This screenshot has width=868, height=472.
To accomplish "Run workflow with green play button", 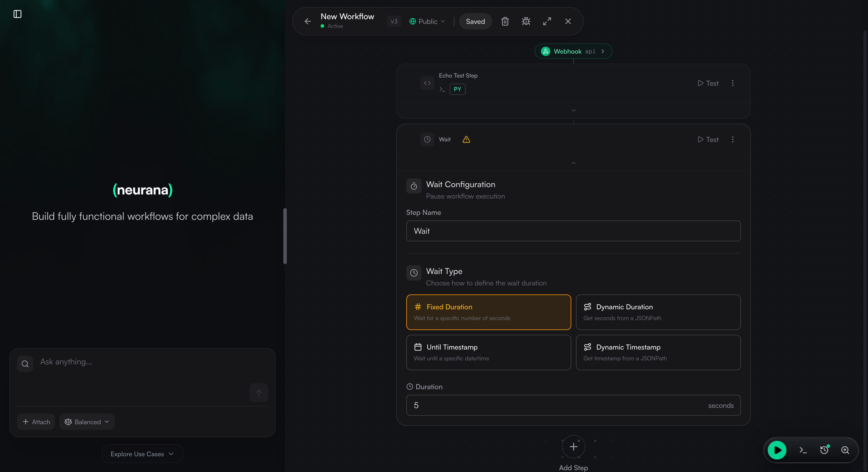I will pos(777,450).
